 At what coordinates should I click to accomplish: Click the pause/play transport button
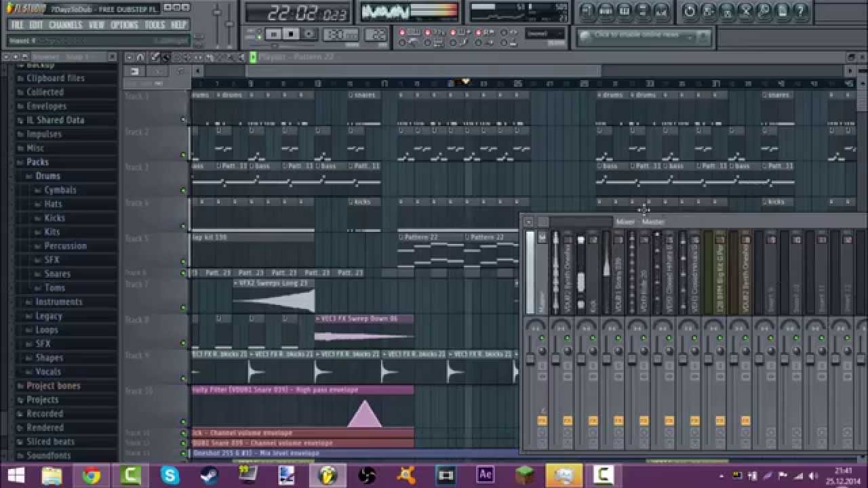tap(273, 35)
